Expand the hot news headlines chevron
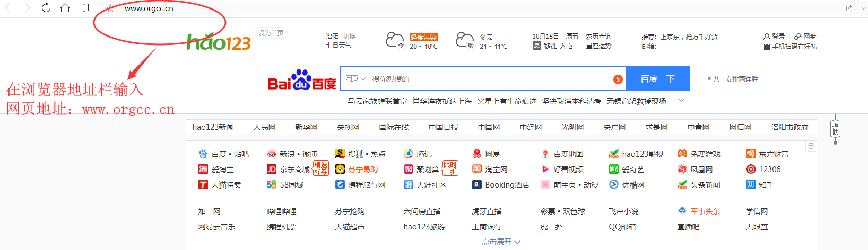The height and width of the screenshot is (250, 868). coord(681,101)
